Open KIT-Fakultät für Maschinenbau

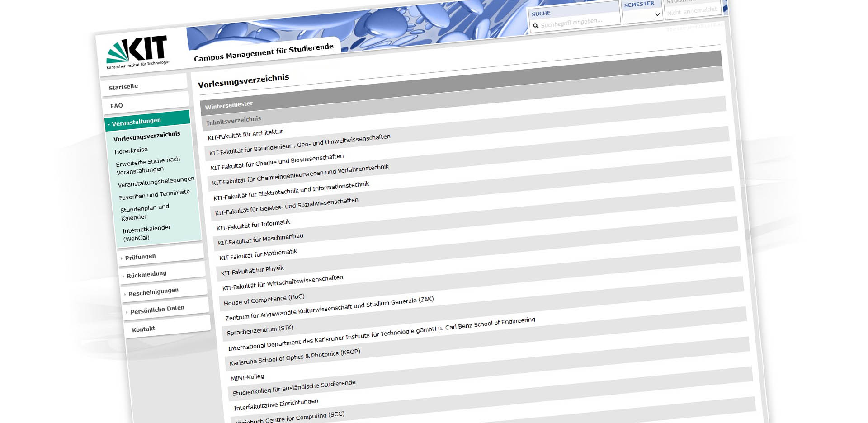click(x=260, y=240)
